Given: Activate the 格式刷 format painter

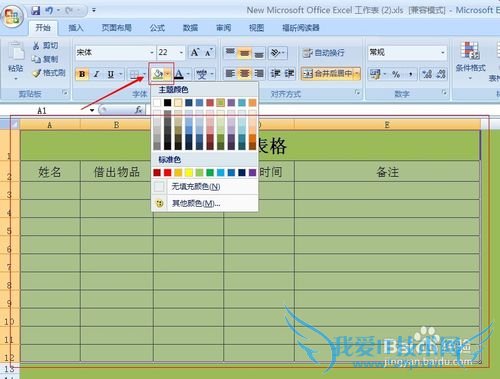Looking at the screenshot, I should (x=49, y=73).
